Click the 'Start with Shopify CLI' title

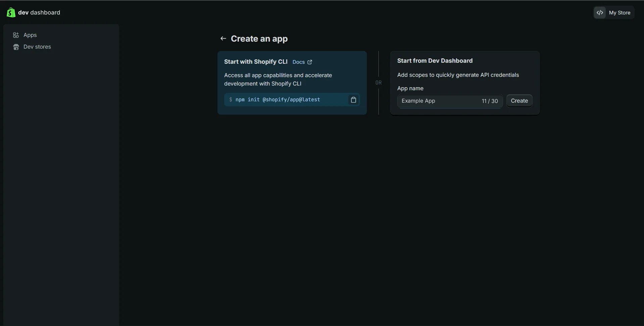pos(256,62)
